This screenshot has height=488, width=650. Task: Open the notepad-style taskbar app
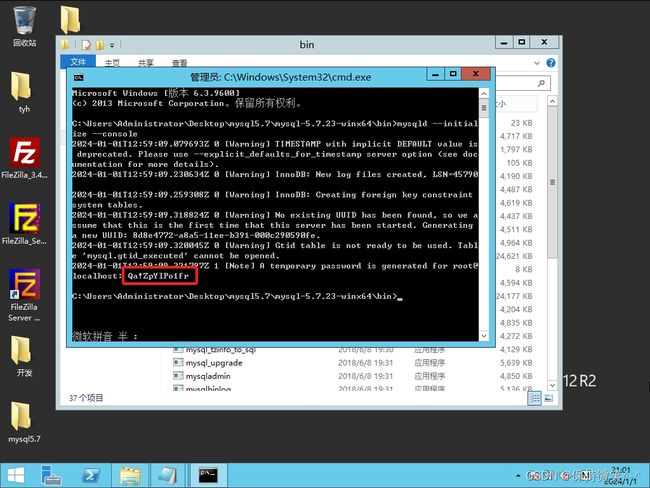click(169, 475)
